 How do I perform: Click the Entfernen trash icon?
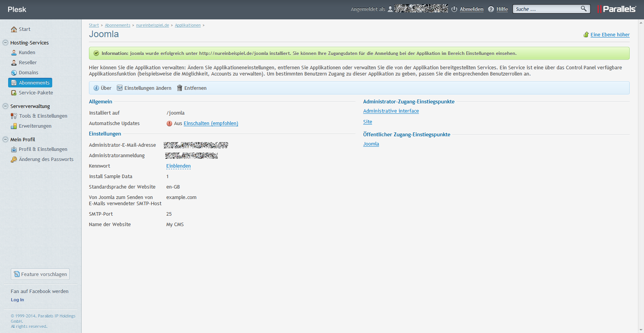179,88
